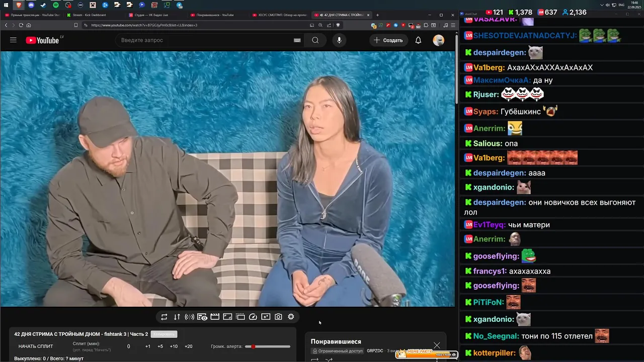Open the account avatar menu

pos(439,40)
